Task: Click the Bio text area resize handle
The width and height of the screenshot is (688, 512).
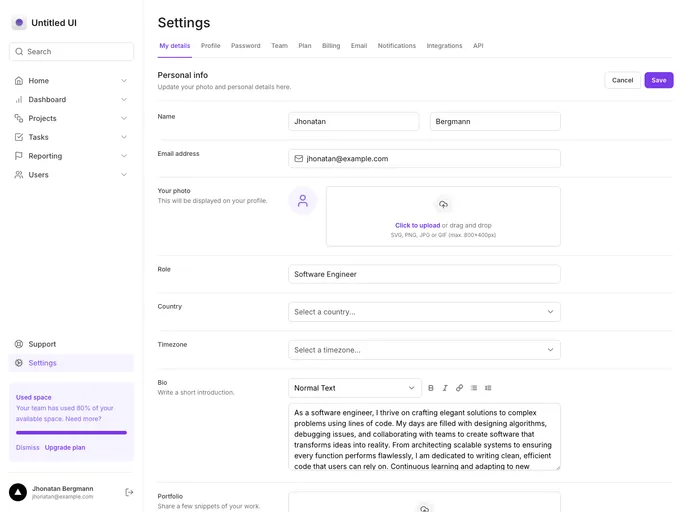Action: coord(558,468)
